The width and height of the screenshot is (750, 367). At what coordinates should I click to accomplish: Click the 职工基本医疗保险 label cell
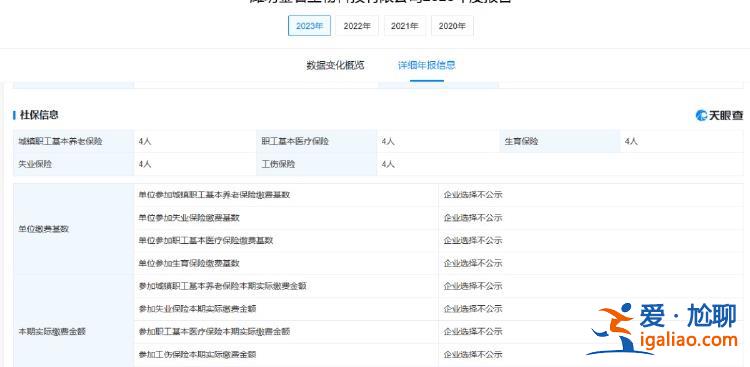click(316, 141)
